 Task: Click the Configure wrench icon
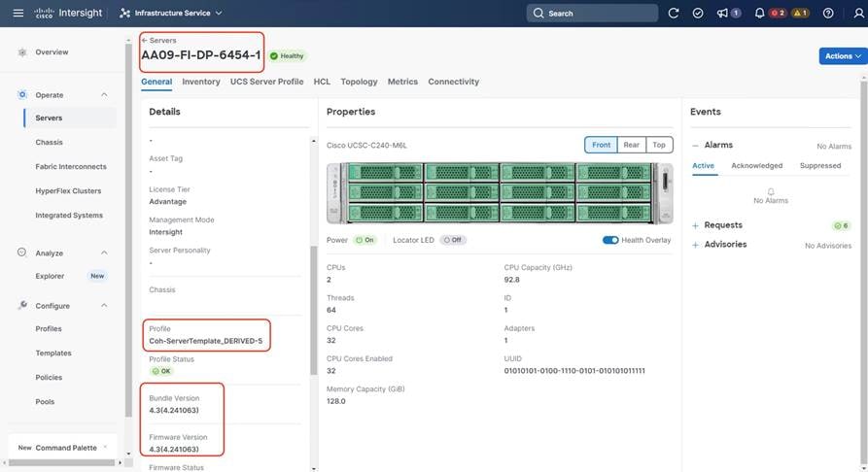pyautogui.click(x=22, y=306)
